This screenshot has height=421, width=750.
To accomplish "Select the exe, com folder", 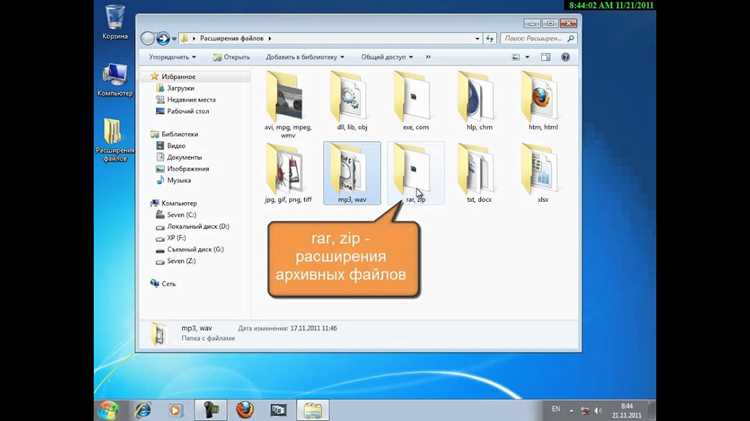I will point(416,101).
